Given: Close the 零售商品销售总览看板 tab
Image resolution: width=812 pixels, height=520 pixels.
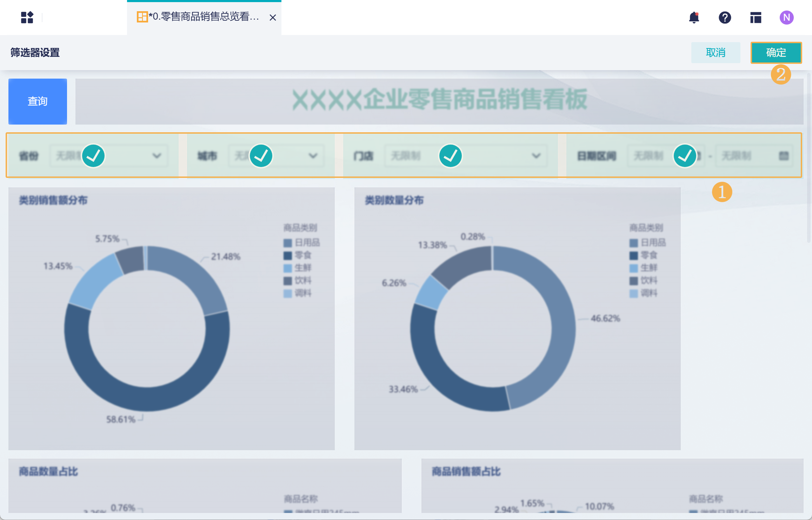Looking at the screenshot, I should (273, 18).
